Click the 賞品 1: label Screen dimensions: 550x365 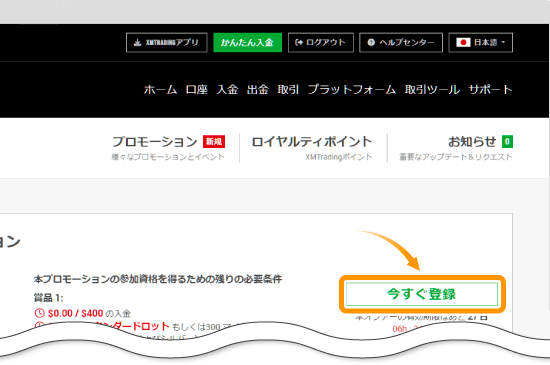[48, 298]
